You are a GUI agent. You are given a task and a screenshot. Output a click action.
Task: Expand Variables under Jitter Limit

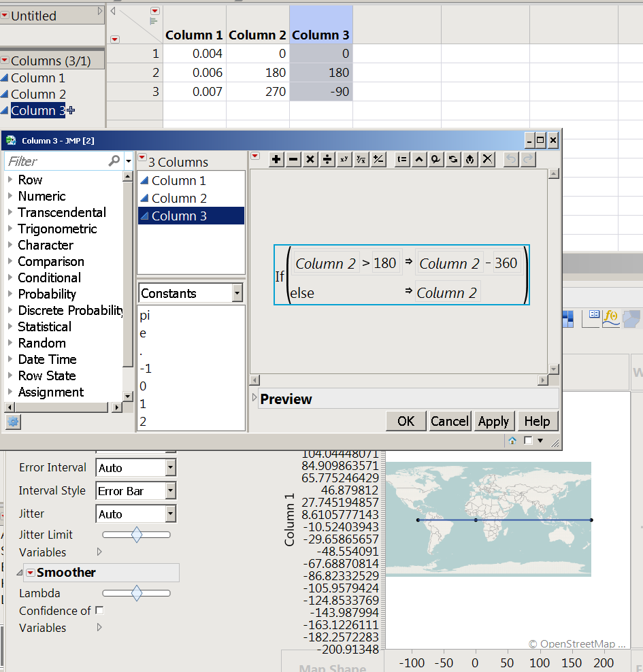click(x=99, y=552)
